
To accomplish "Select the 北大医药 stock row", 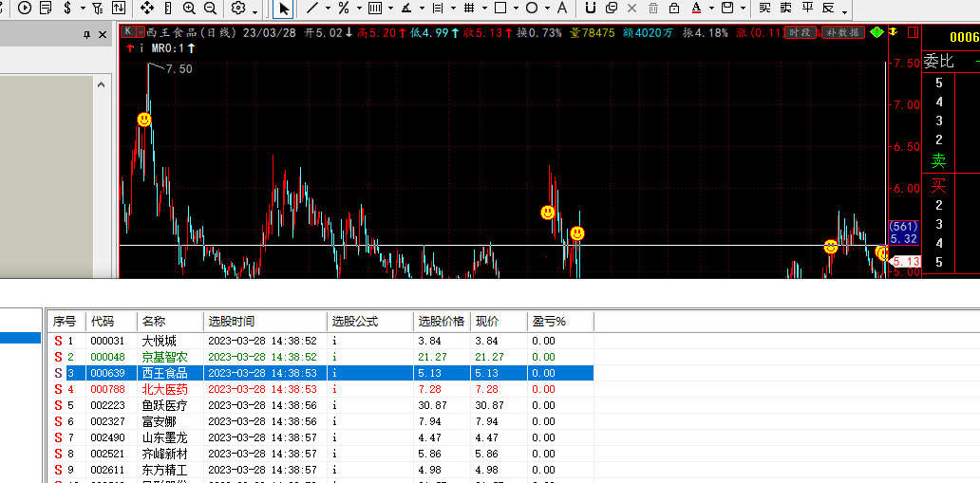I will click(321, 389).
